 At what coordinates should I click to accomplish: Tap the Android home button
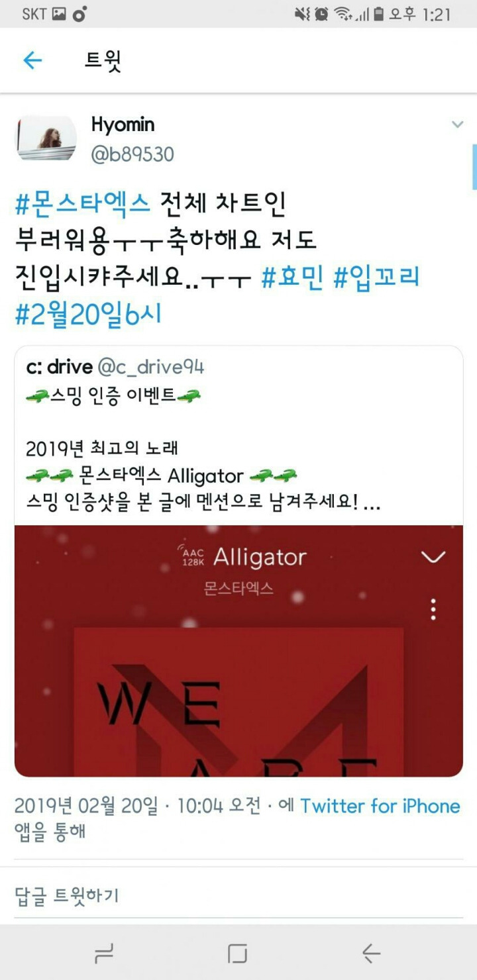[237, 954]
